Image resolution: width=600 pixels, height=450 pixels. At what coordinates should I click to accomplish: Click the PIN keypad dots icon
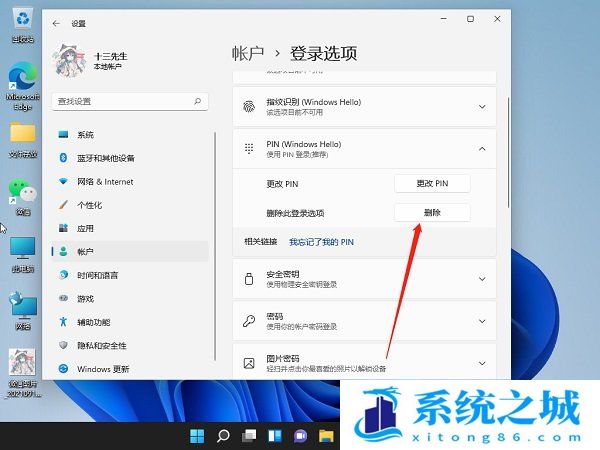(x=249, y=149)
